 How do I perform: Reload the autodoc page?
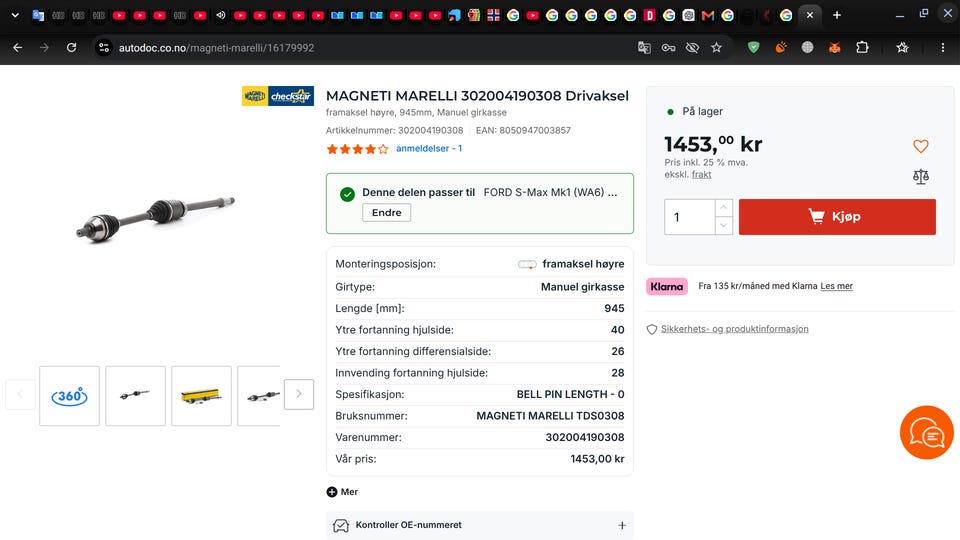point(72,48)
